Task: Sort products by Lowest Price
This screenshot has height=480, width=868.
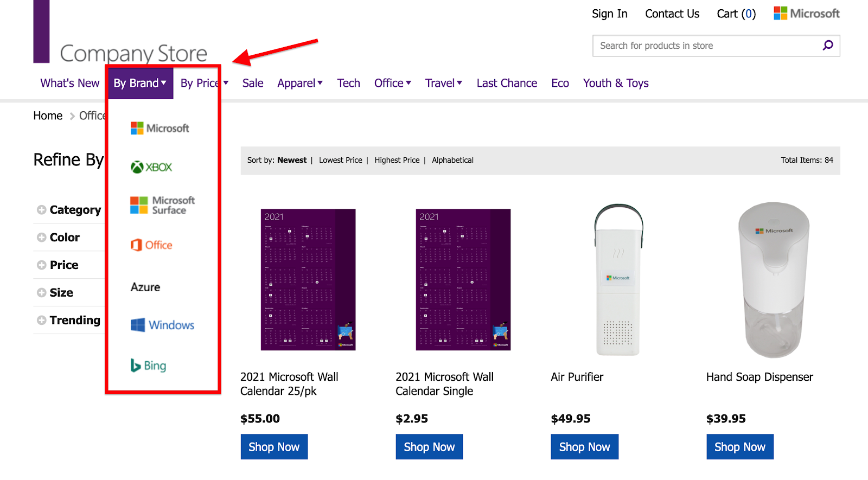Action: pyautogui.click(x=341, y=160)
